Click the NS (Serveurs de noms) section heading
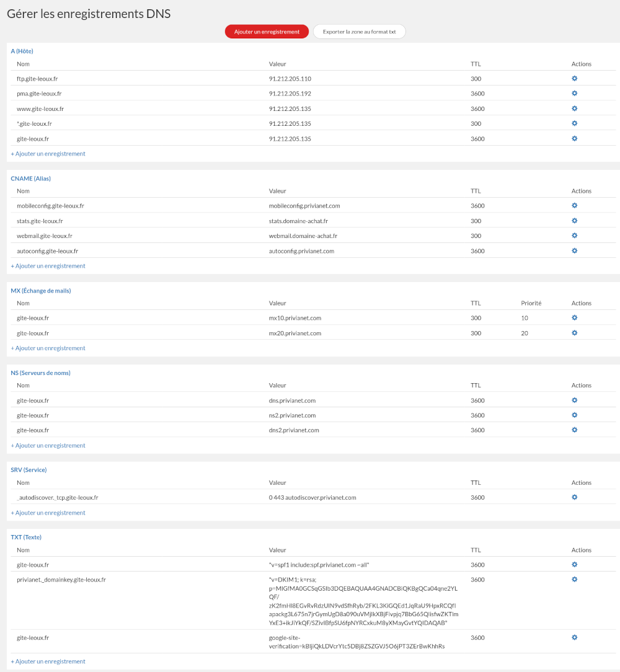The height and width of the screenshot is (672, 620). point(40,373)
